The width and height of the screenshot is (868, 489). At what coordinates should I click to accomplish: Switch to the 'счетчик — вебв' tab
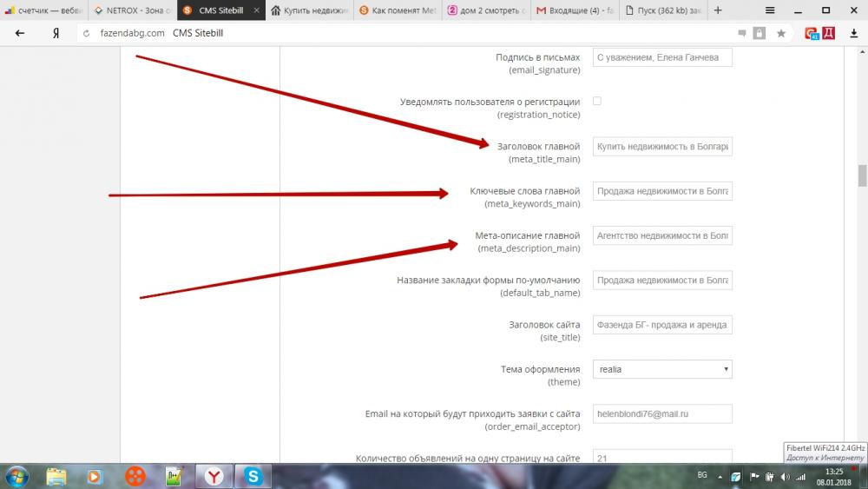(44, 10)
